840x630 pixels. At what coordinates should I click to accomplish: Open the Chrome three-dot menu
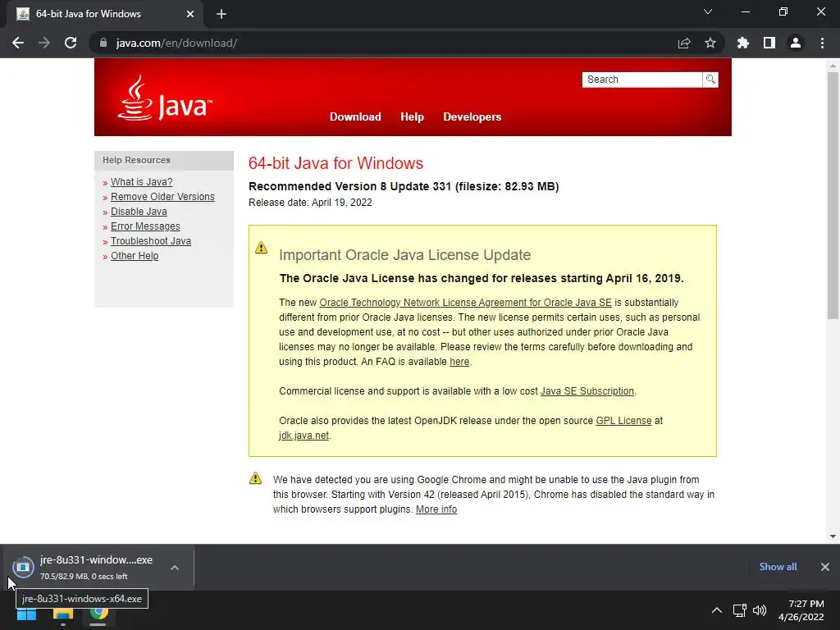822,43
